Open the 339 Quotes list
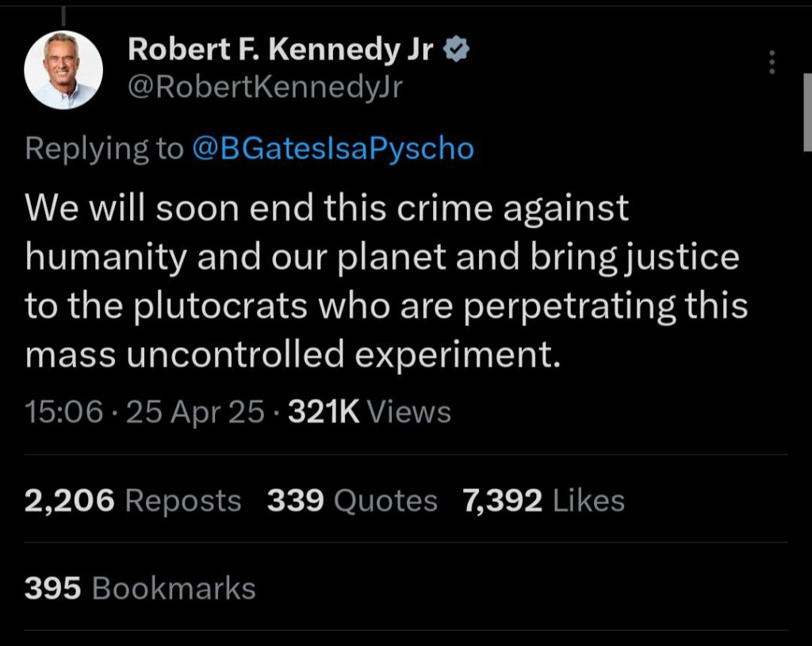The width and height of the screenshot is (812, 646). tap(351, 501)
